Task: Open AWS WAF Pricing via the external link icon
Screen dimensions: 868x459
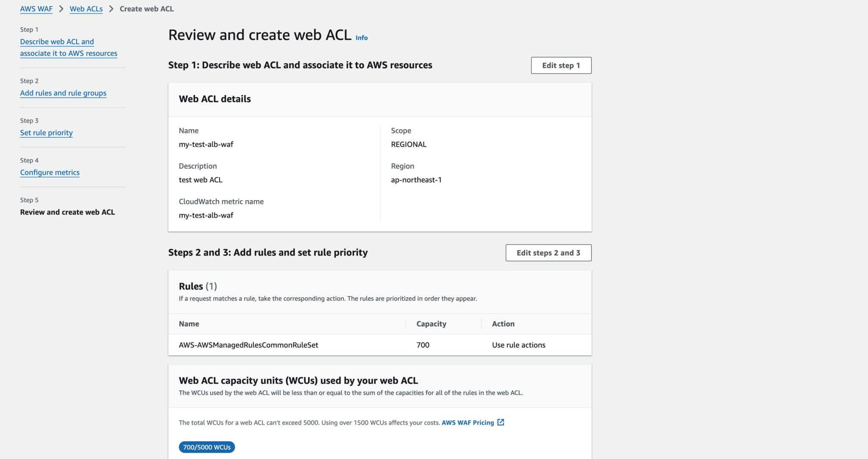Action: pyautogui.click(x=501, y=422)
